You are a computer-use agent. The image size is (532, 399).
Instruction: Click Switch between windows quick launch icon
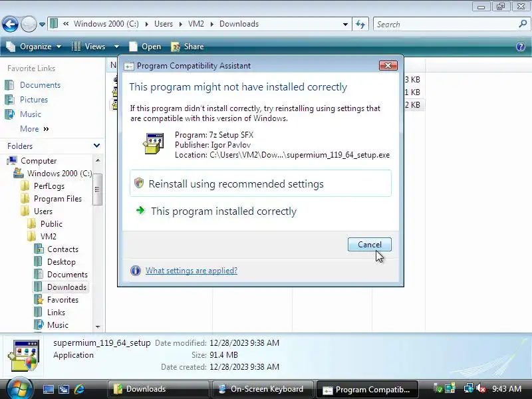coord(63,389)
